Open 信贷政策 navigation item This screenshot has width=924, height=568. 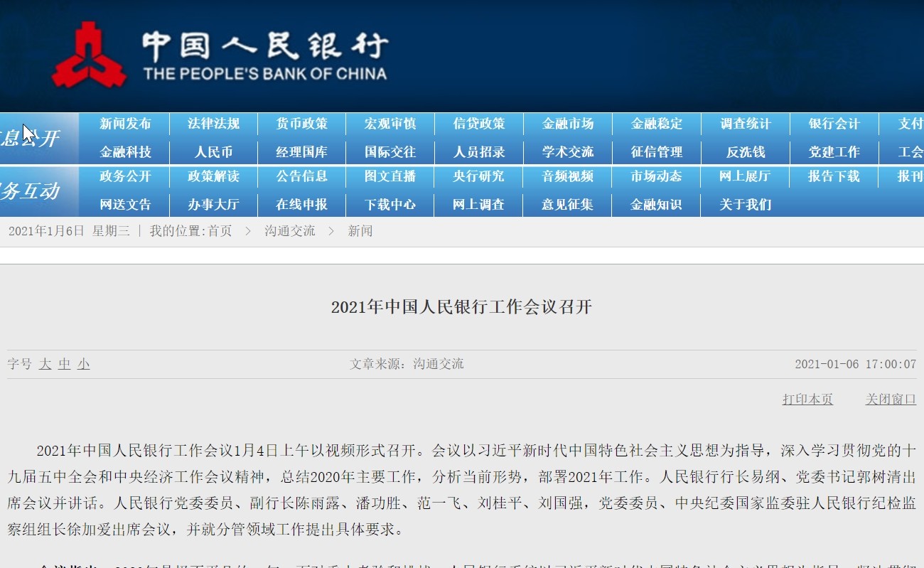coord(479,124)
